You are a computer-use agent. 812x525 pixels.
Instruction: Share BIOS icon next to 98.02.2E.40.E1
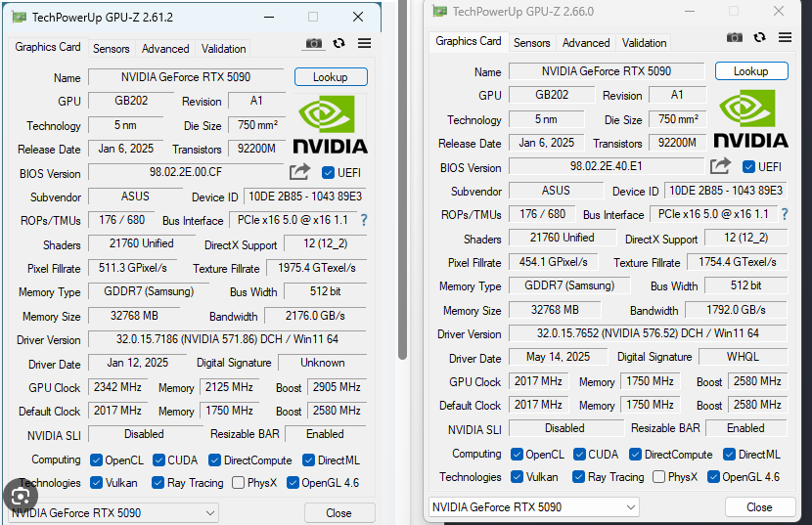point(720,165)
